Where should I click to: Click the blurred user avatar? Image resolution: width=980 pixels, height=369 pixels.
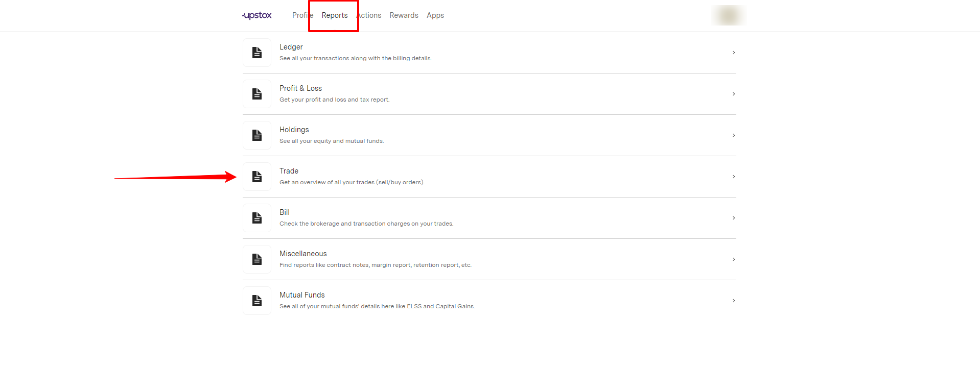pyautogui.click(x=728, y=15)
